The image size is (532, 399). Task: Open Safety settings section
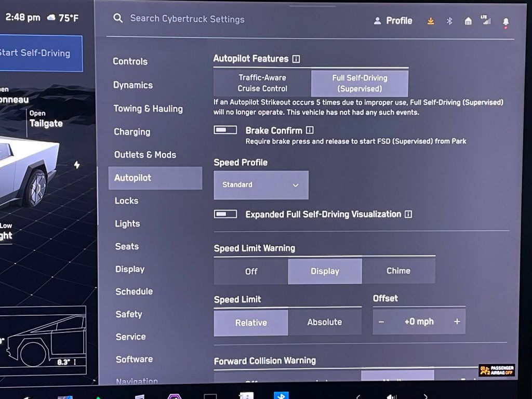pos(129,314)
